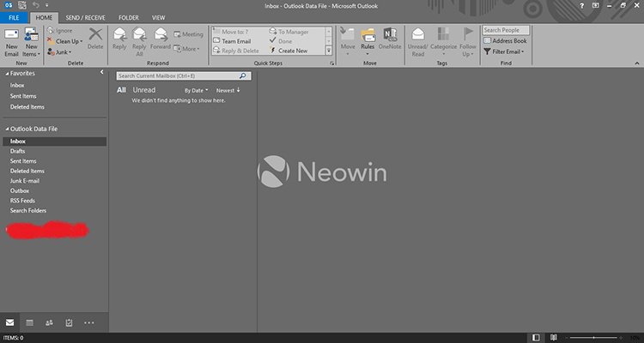Select Team Email quick step
Image resolution: width=644 pixels, height=343 pixels.
(233, 41)
